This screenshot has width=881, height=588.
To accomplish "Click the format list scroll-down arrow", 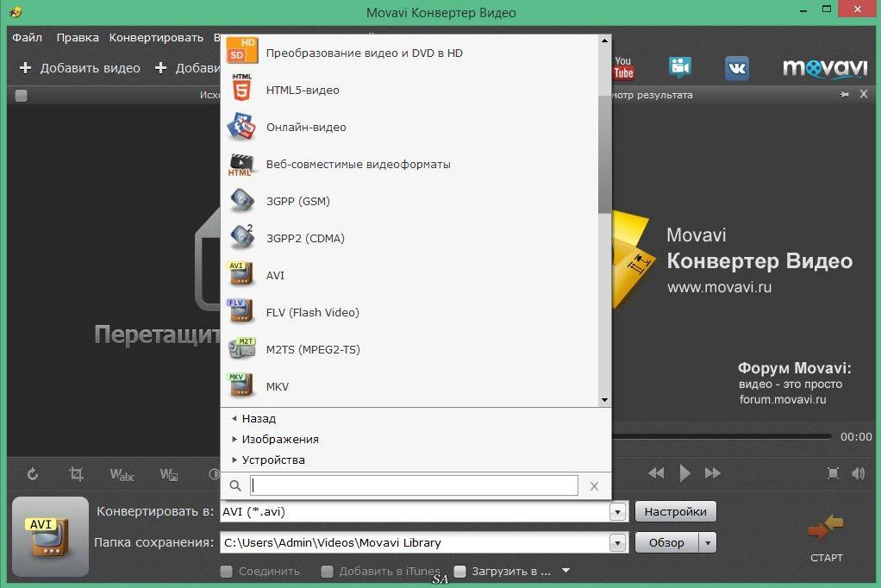I will [x=604, y=400].
